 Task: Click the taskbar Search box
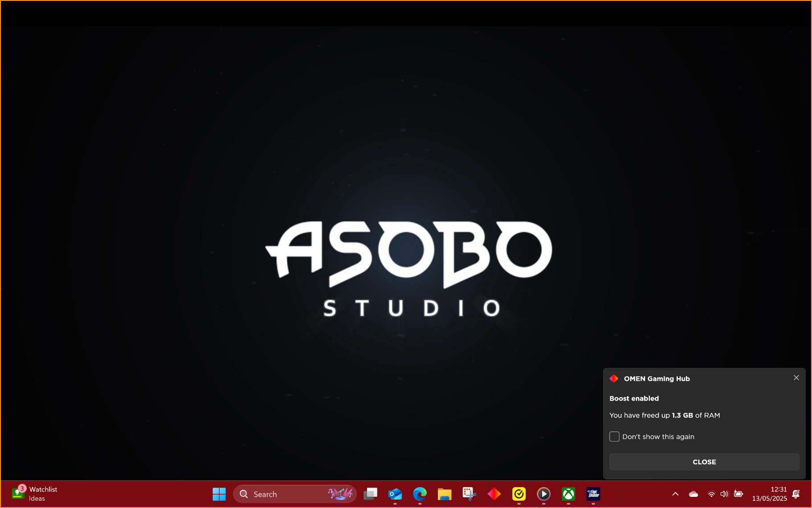(295, 494)
